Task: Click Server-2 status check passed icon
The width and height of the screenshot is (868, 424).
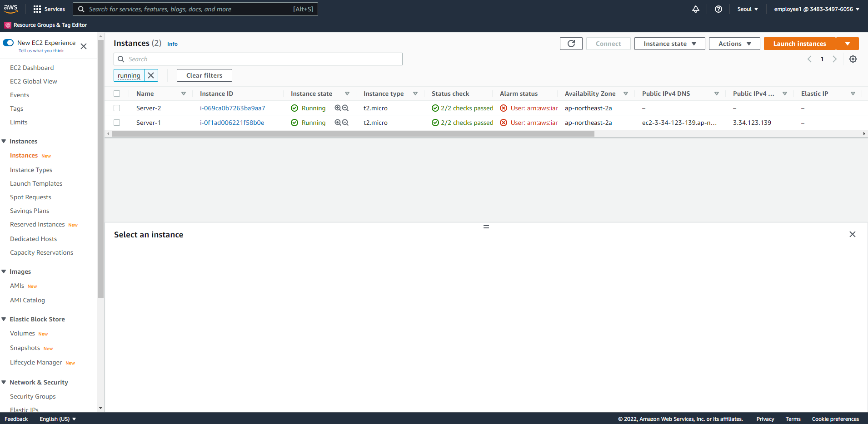Action: tap(435, 108)
